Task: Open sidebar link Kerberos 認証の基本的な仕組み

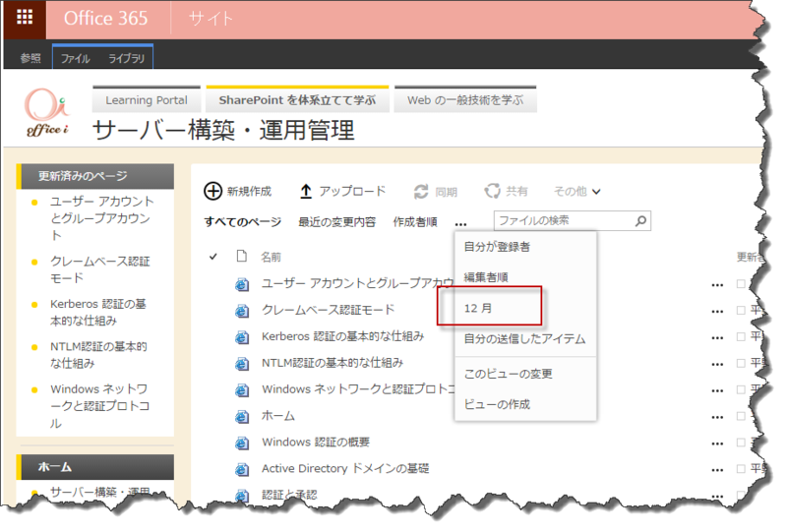Action: pos(97,312)
